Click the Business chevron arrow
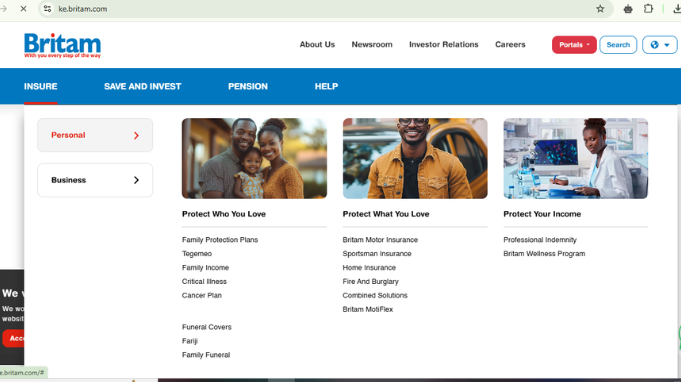The height and width of the screenshot is (382, 681). [136, 180]
